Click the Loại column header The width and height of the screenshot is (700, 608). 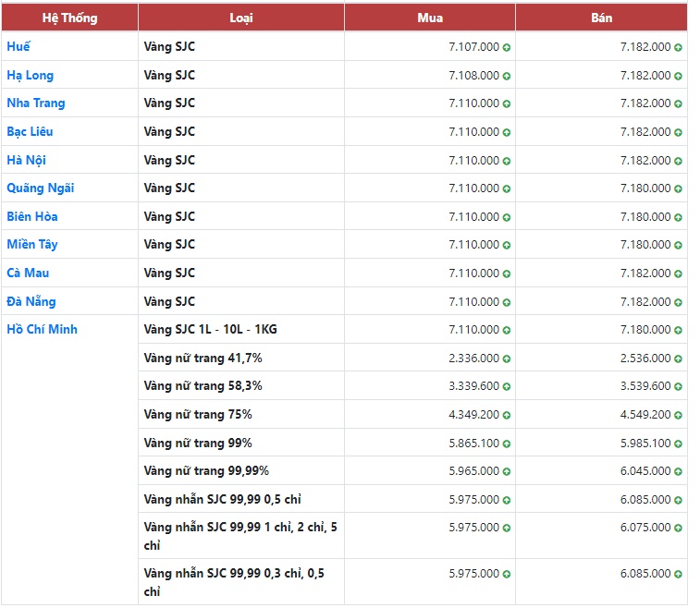(x=241, y=18)
